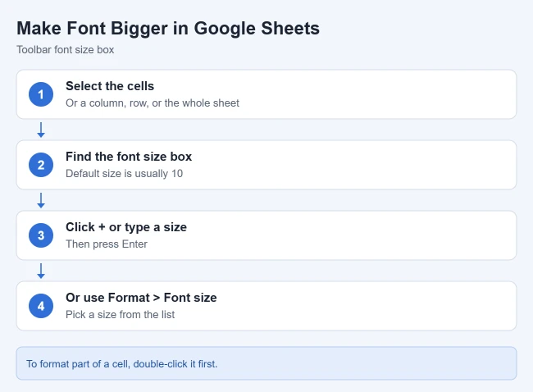The width and height of the screenshot is (533, 392).
Task: Click the 'Make Font Bigger in Google Sheets' heading
Action: tap(168, 29)
